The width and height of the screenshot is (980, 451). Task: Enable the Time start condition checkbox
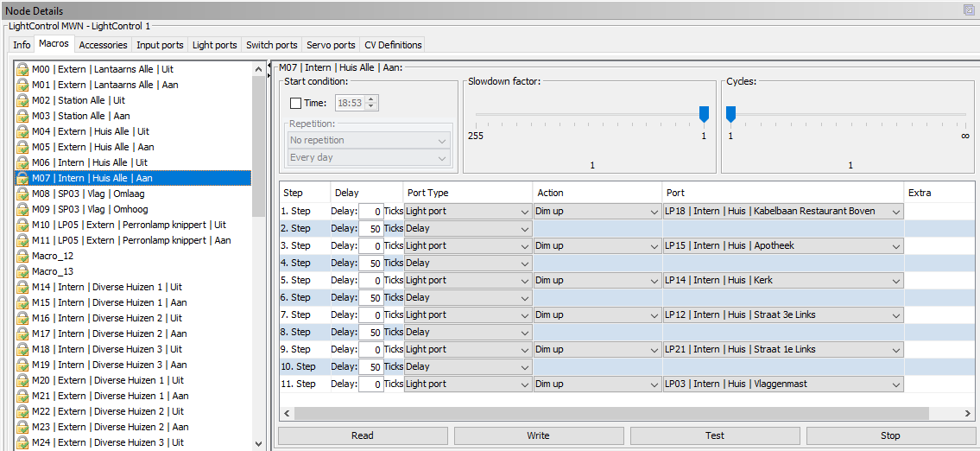click(296, 103)
